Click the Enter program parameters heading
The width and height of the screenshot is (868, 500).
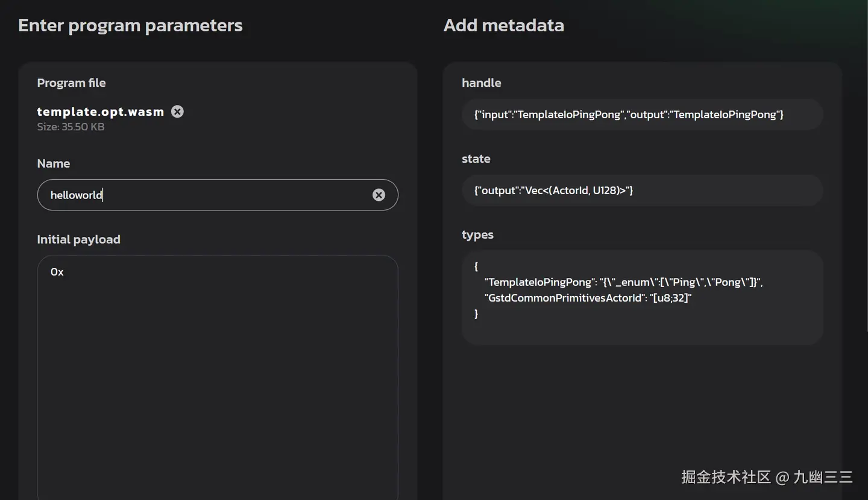[x=130, y=25]
